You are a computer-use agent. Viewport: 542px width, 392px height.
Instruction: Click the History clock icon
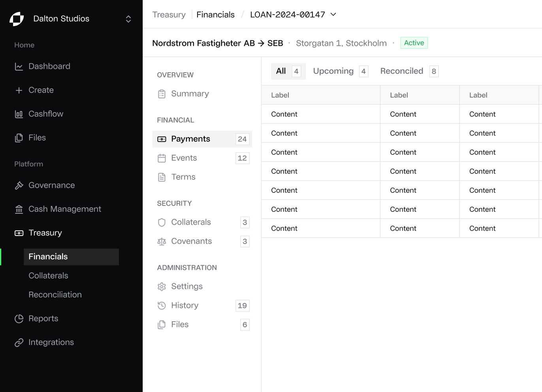pos(162,305)
